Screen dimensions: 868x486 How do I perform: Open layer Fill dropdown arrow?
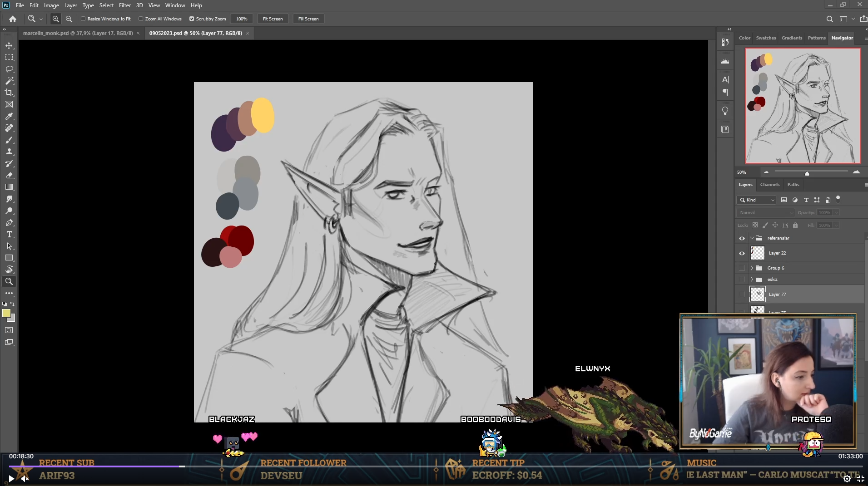coord(836,225)
